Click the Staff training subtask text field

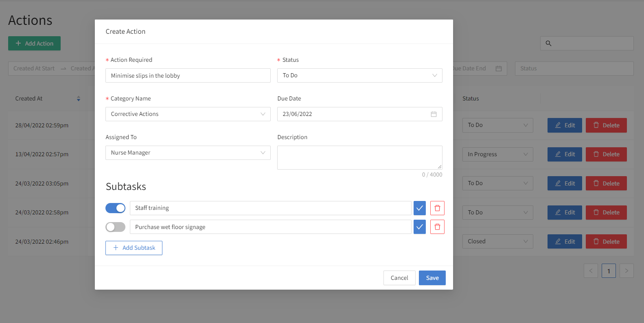pos(271,208)
